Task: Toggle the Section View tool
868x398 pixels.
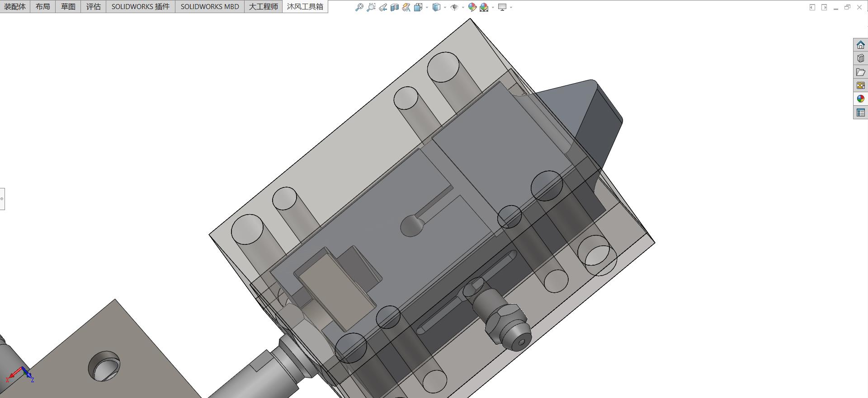Action: (x=395, y=7)
